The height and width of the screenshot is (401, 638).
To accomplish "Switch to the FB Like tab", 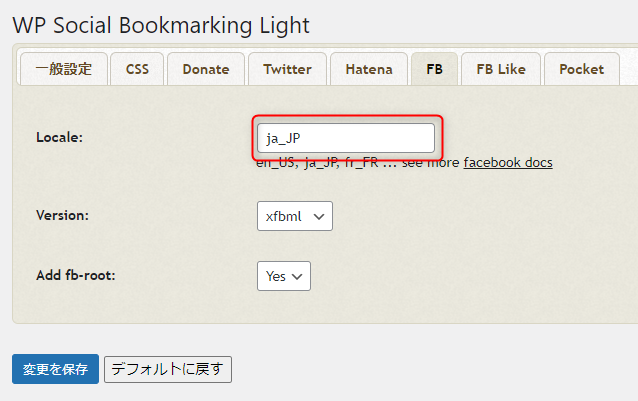I will click(501, 69).
